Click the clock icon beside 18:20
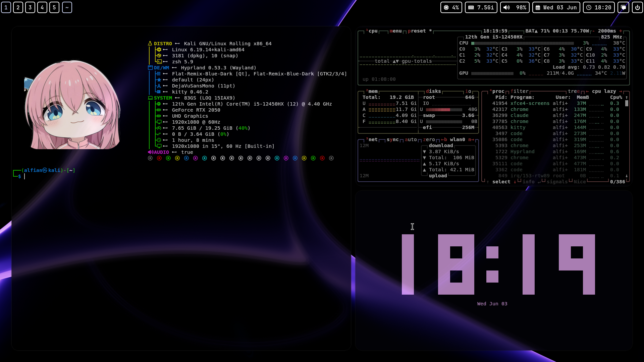Image resolution: width=644 pixels, height=362 pixels. (589, 7)
